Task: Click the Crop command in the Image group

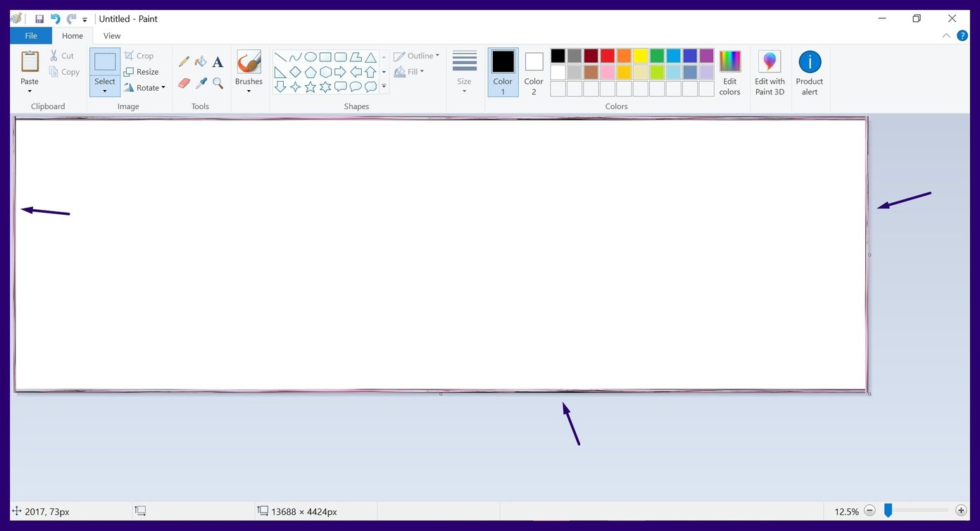Action: 140,55
